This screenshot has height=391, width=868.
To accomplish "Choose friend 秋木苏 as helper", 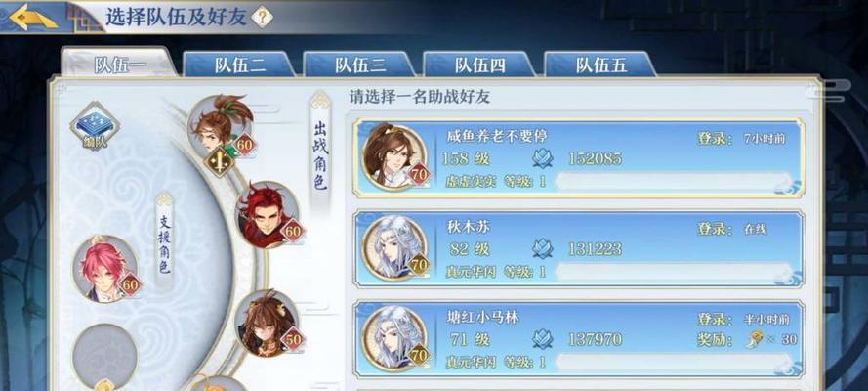I will click(x=579, y=248).
